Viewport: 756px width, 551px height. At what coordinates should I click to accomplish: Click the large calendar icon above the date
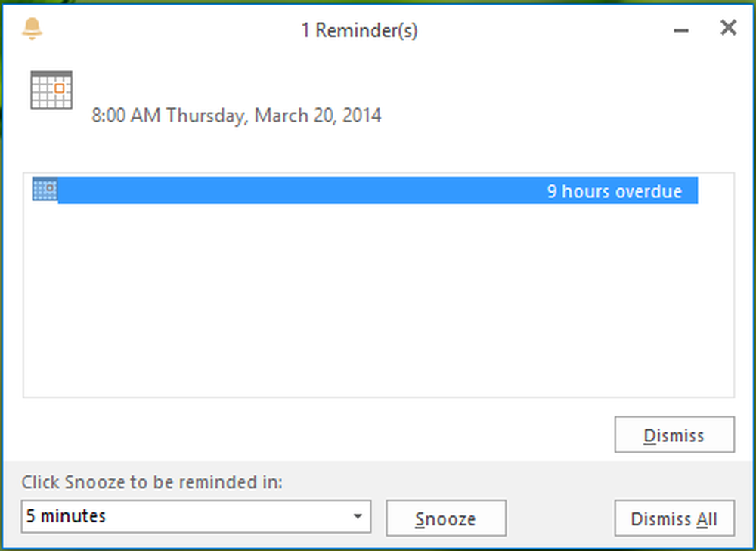pos(51,90)
